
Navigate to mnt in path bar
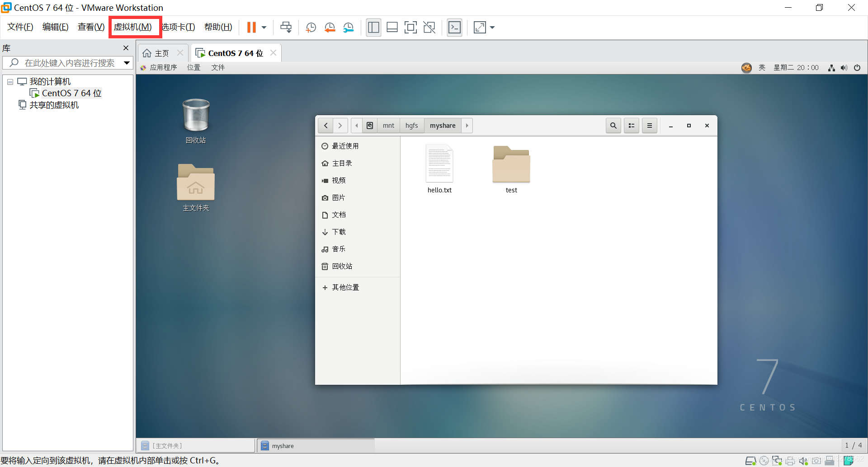click(x=388, y=126)
